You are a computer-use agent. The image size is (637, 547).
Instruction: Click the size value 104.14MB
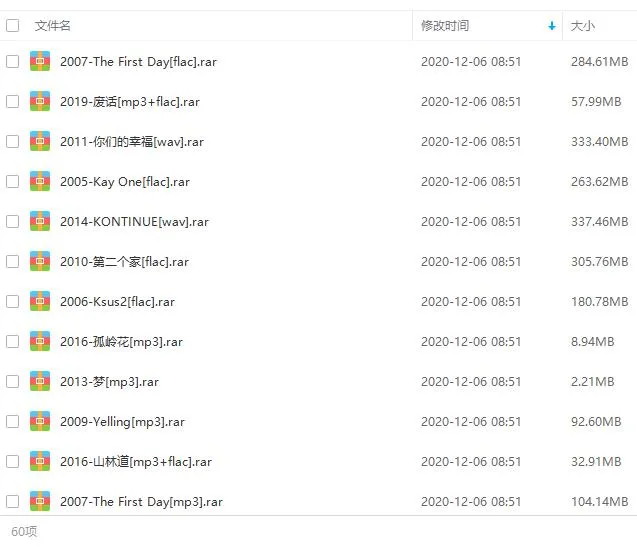tap(600, 501)
